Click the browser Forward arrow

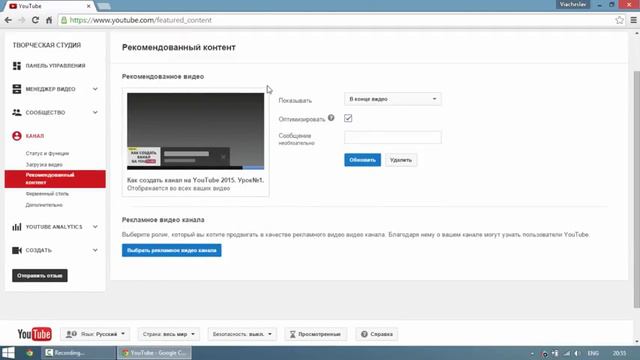click(x=22, y=20)
